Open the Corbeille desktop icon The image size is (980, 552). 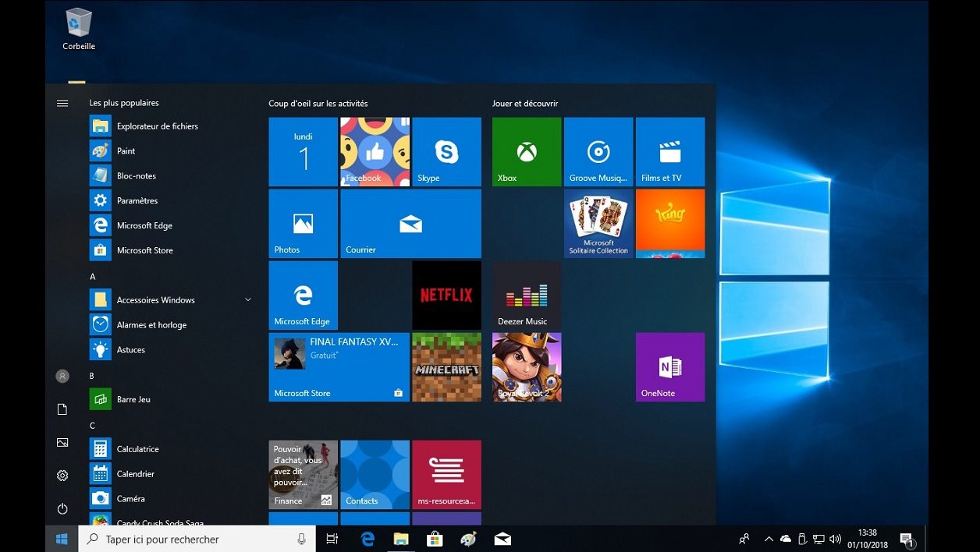tap(79, 30)
